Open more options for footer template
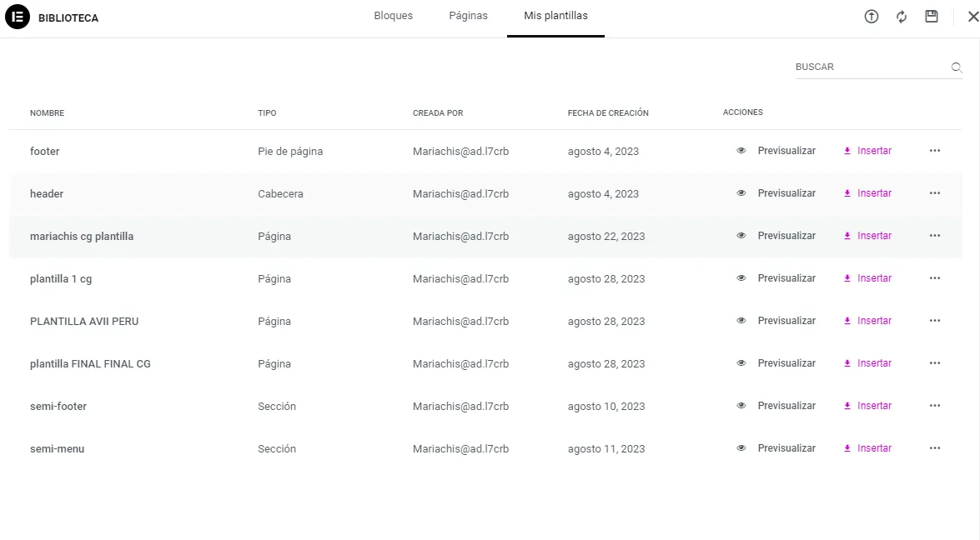Image resolution: width=980 pixels, height=540 pixels. pos(935,151)
